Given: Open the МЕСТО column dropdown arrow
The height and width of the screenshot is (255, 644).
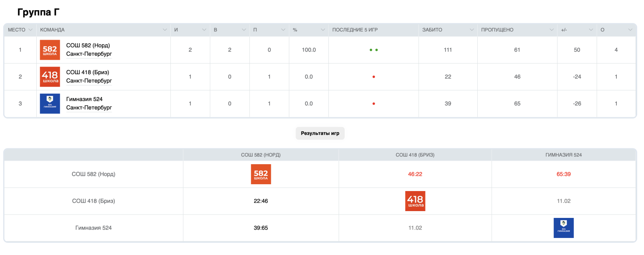Looking at the screenshot, I should coord(30,30).
